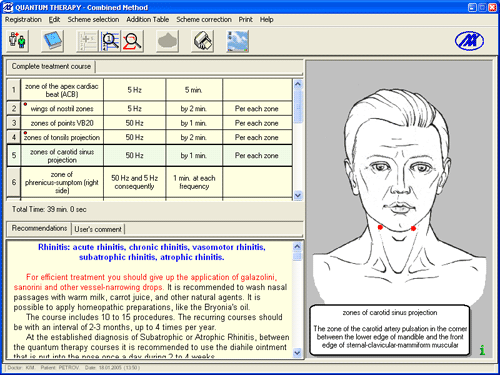Image resolution: width=500 pixels, height=375 pixels.
Task: Open the Addition Table menu
Action: pos(147,20)
